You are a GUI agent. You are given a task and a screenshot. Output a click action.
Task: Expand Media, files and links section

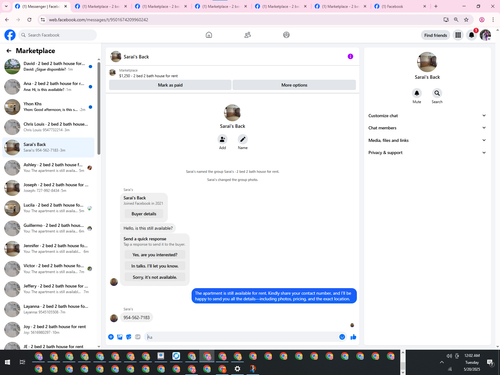pos(427,140)
